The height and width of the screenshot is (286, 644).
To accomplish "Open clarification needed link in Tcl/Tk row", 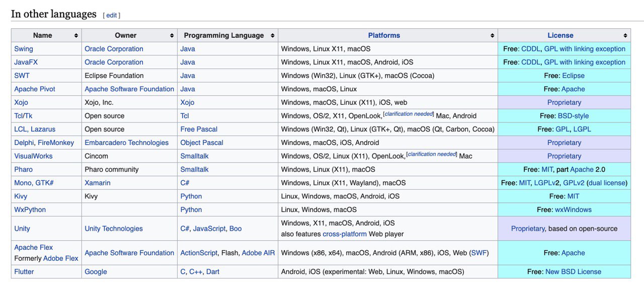I will [409, 114].
